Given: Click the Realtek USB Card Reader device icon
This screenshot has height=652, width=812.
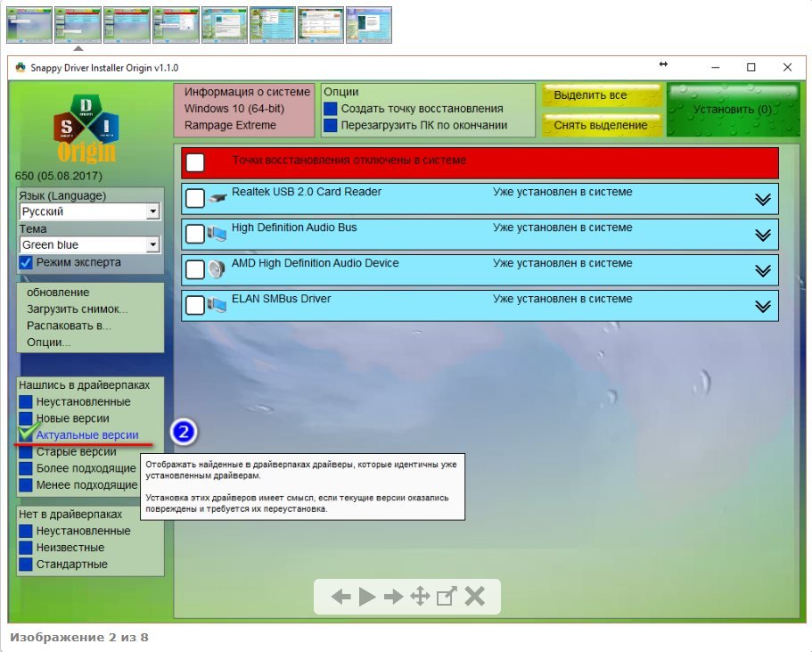Looking at the screenshot, I should pos(217,199).
